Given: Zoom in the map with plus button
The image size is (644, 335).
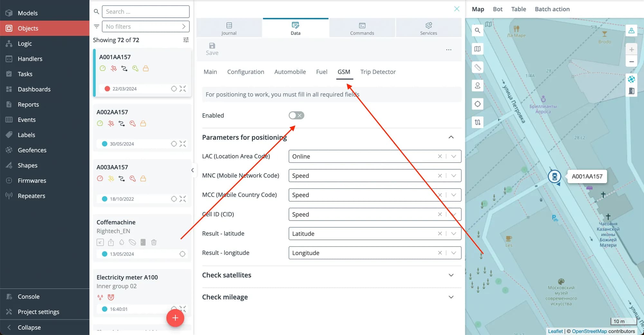Looking at the screenshot, I should (x=631, y=50).
